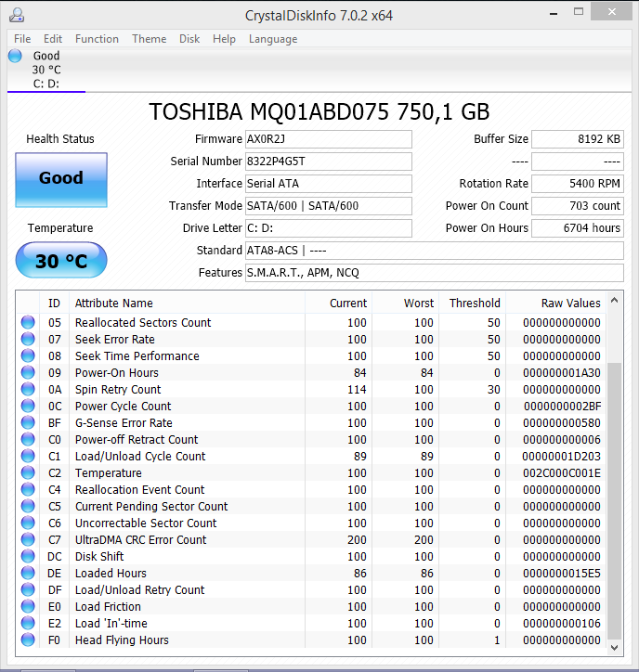Click the Standard field ATA8-ACS
Image resolution: width=639 pixels, height=672 pixels.
[435, 251]
